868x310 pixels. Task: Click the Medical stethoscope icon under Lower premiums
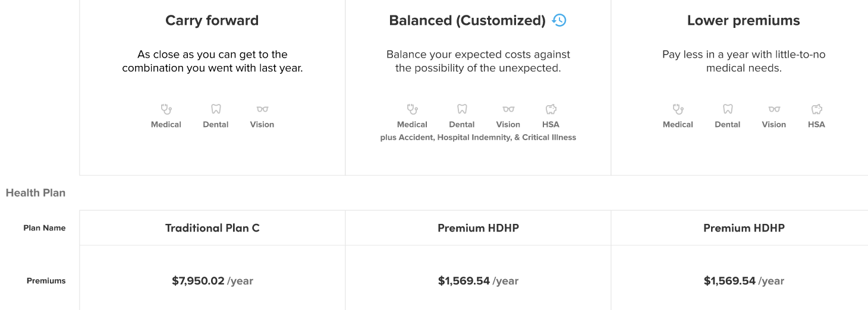click(x=678, y=109)
